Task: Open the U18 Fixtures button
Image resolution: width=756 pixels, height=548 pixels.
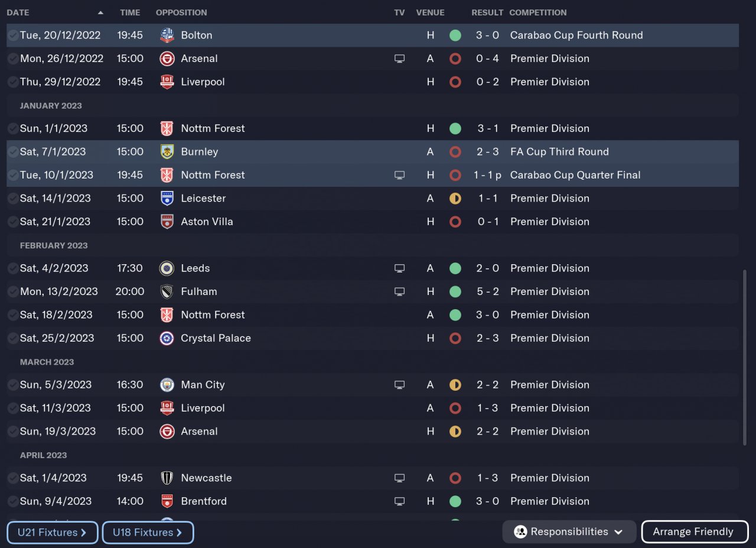Action: pyautogui.click(x=148, y=532)
